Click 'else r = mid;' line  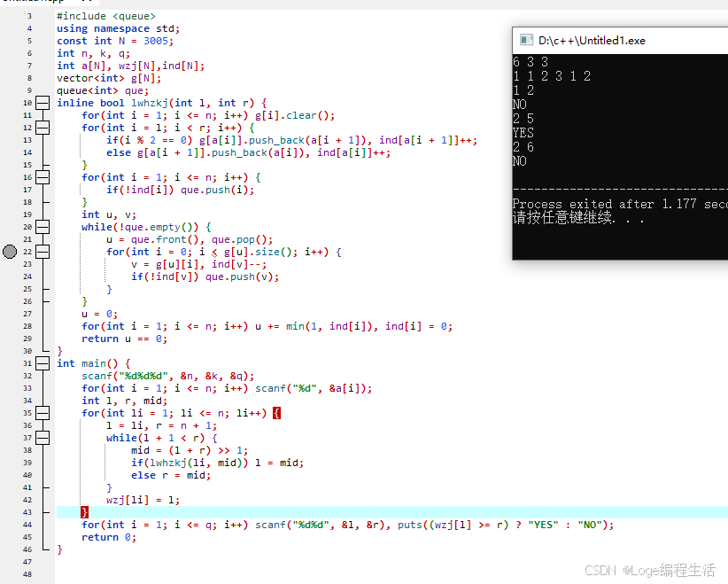[x=170, y=475]
